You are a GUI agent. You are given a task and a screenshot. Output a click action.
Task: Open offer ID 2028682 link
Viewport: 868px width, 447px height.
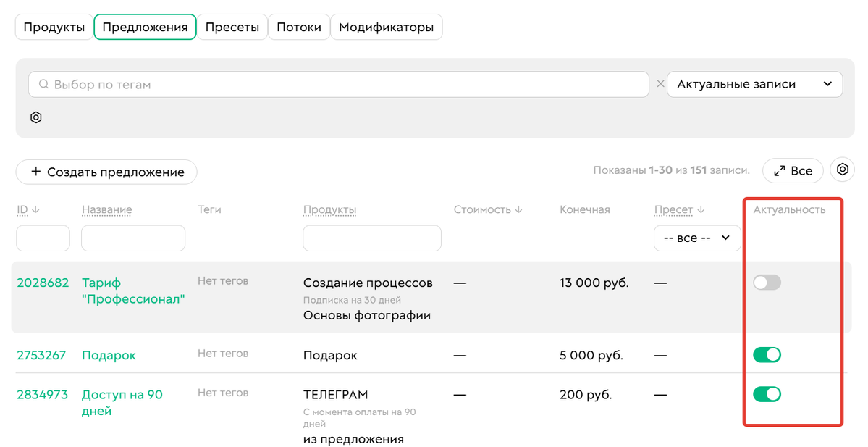click(43, 283)
